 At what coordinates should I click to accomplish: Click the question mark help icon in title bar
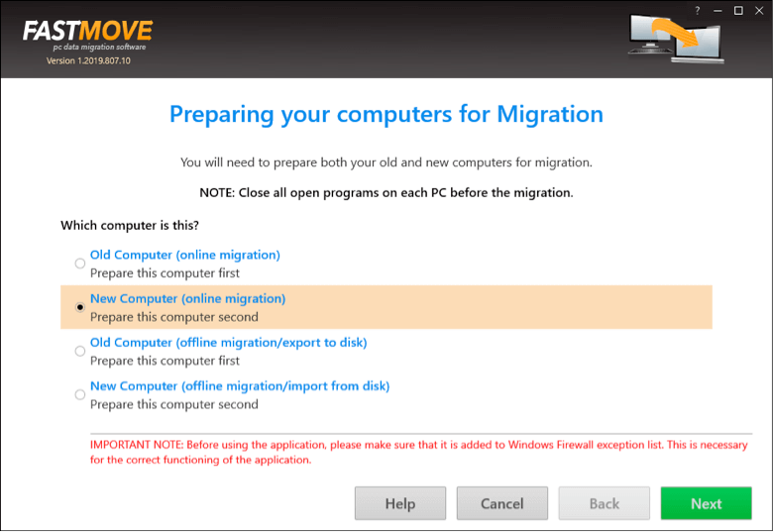[697, 10]
